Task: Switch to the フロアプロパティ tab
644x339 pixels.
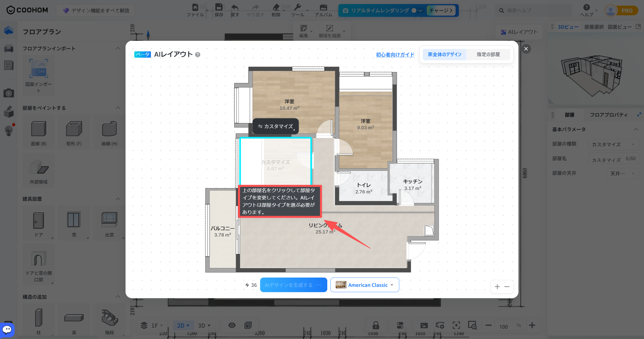Action: tap(609, 115)
